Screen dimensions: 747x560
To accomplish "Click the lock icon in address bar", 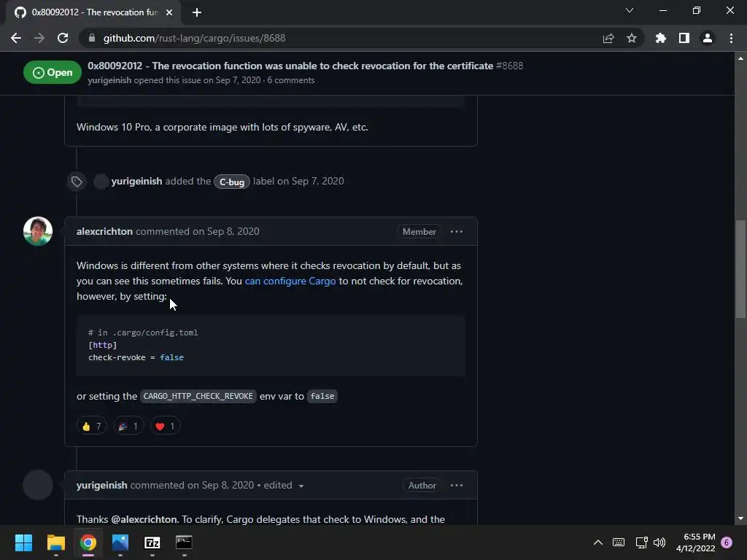I will (x=92, y=38).
